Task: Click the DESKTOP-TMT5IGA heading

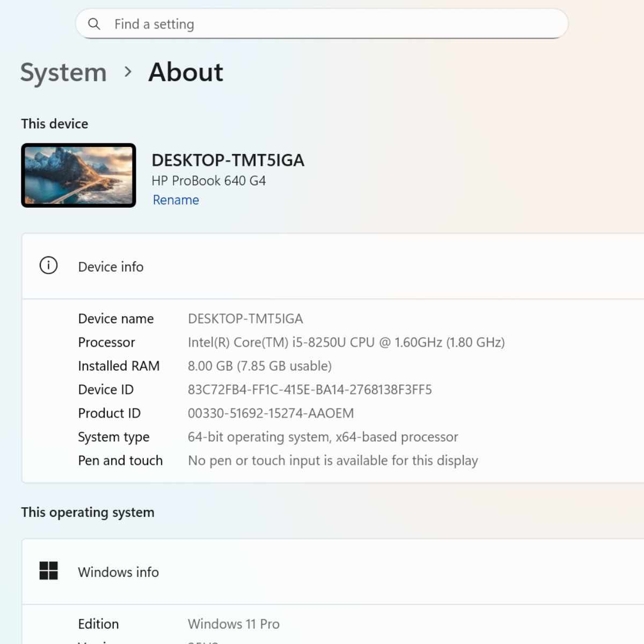Action: 228,160
